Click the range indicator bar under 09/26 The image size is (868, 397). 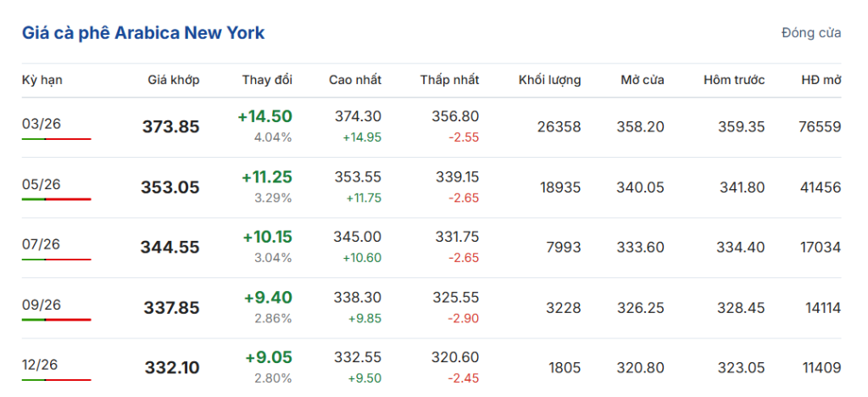point(56,320)
